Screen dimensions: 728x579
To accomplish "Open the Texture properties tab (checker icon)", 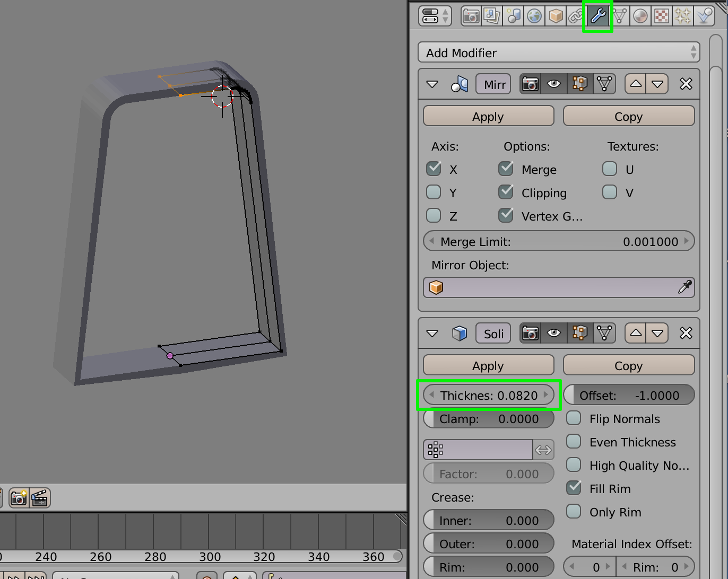I will click(x=662, y=16).
